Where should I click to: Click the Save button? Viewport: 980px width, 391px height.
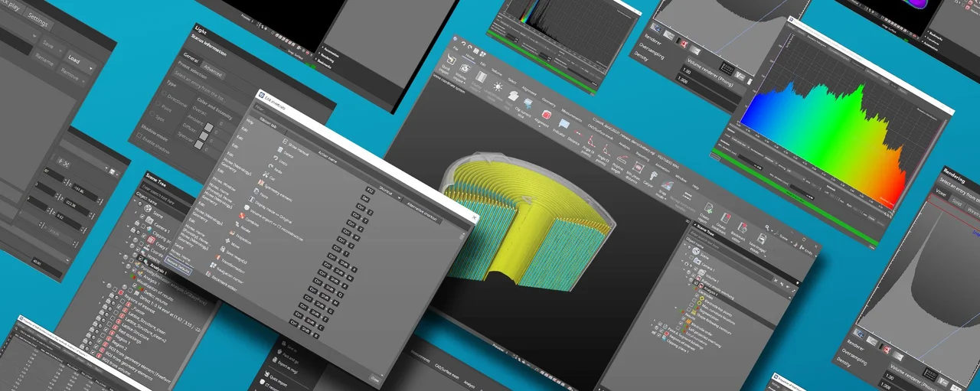click(x=51, y=45)
